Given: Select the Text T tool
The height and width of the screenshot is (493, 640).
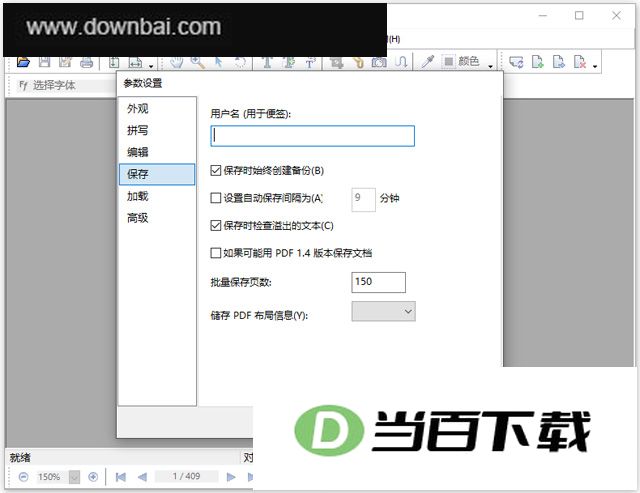Looking at the screenshot, I should click(x=267, y=62).
